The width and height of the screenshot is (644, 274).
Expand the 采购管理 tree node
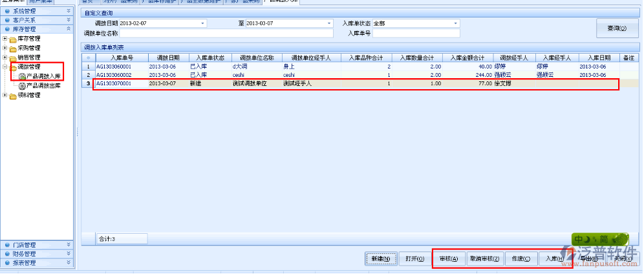coord(5,48)
